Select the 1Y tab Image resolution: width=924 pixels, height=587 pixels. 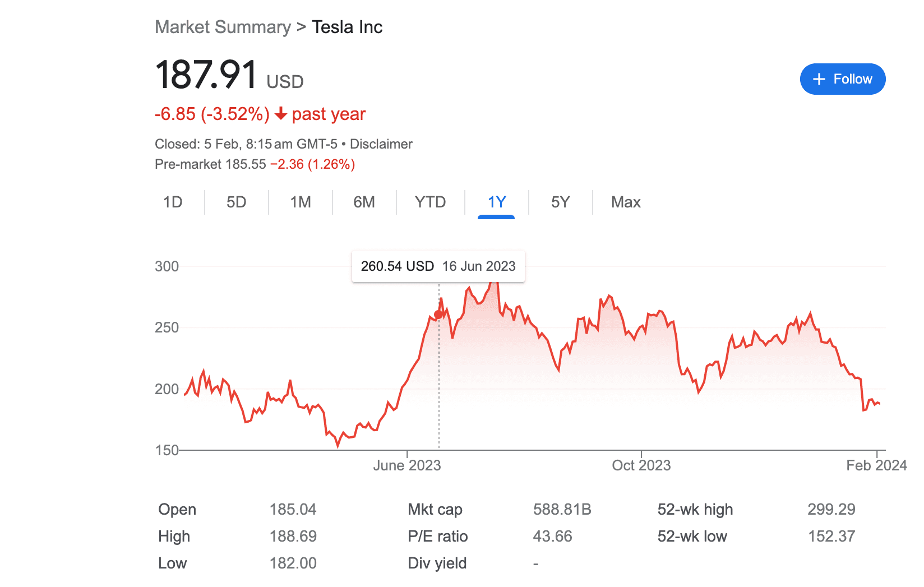(x=497, y=202)
